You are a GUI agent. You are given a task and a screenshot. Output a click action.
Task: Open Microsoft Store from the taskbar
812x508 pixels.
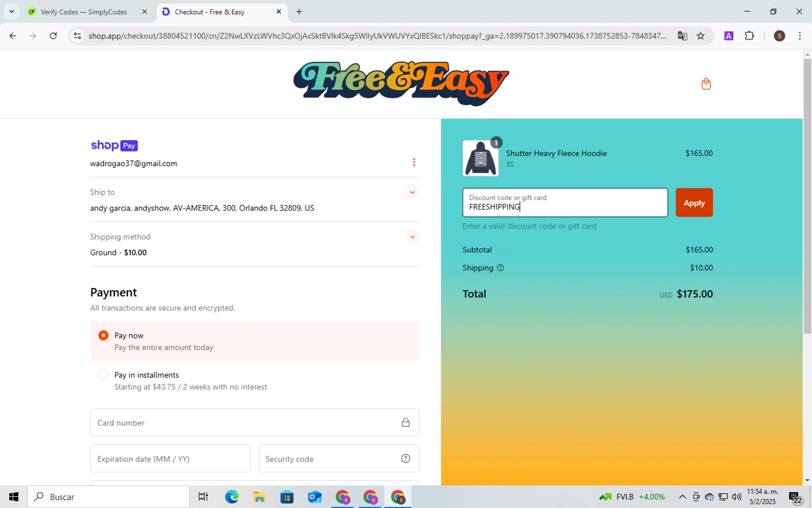[x=287, y=497]
